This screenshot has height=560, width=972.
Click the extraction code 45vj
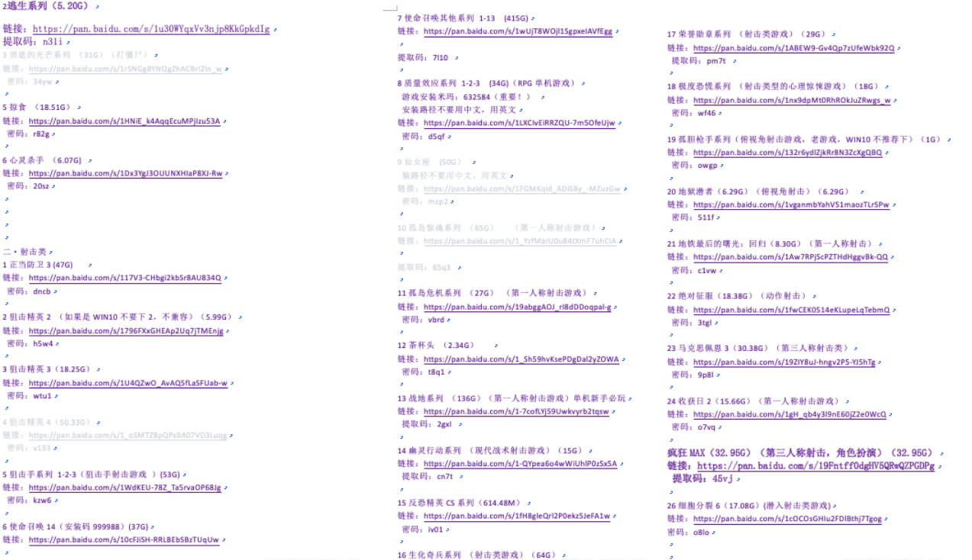point(722,479)
